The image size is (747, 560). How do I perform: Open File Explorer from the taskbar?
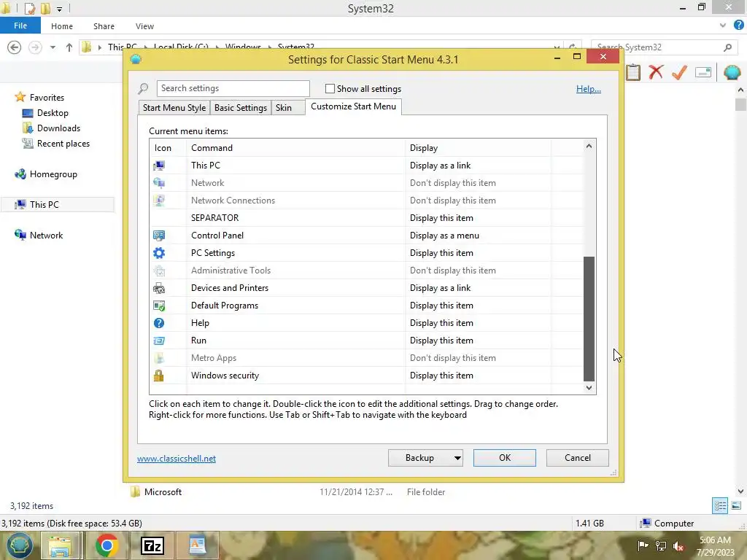click(x=60, y=545)
